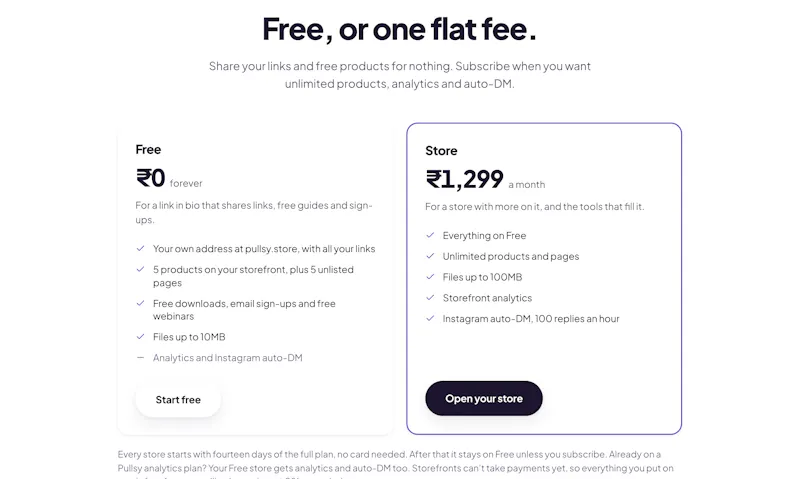Screen dimensions: 800x479
Task: Click the Start free button
Action: tap(178, 399)
